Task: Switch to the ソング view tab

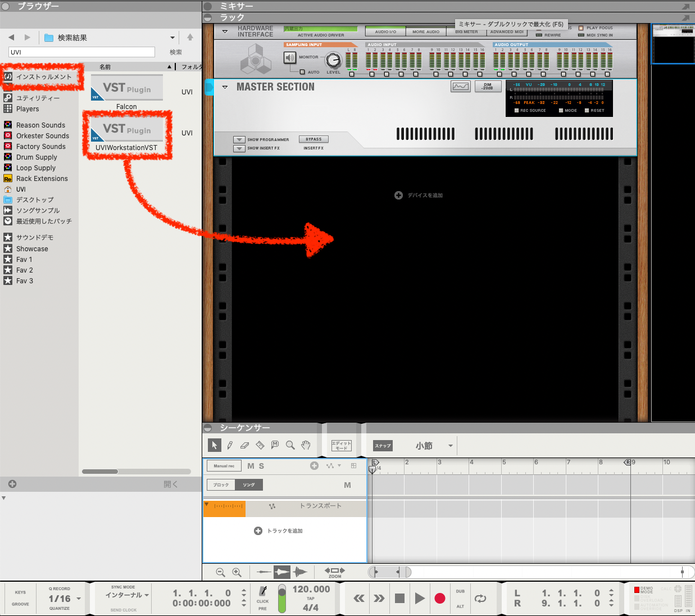Action: 249,484
